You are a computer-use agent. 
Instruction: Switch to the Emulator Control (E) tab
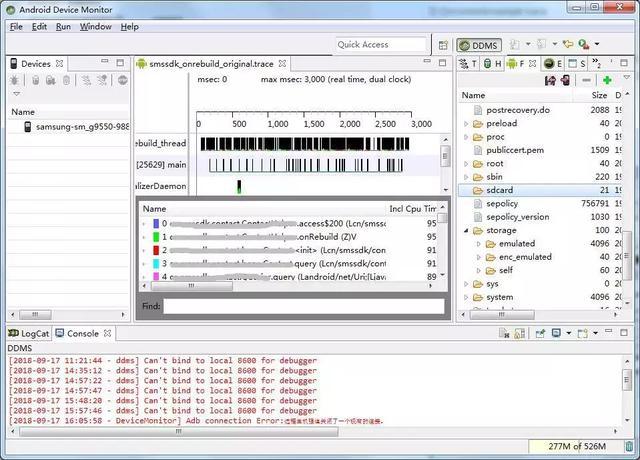tap(553, 64)
